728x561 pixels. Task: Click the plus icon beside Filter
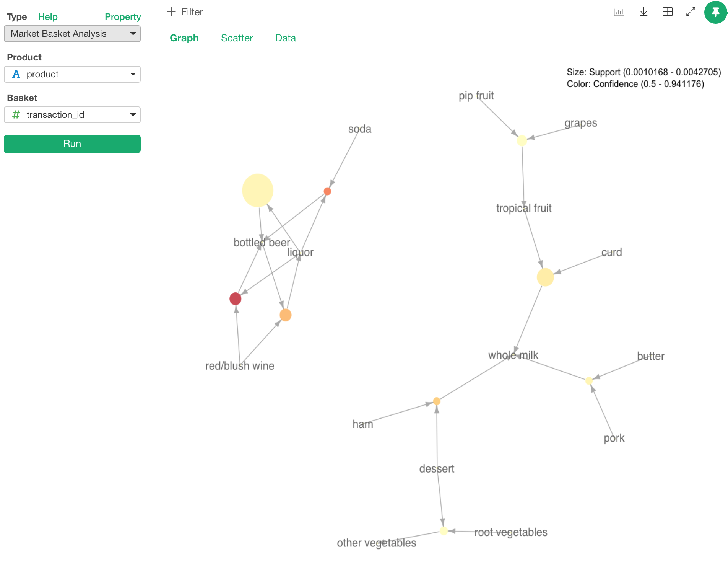coord(171,12)
